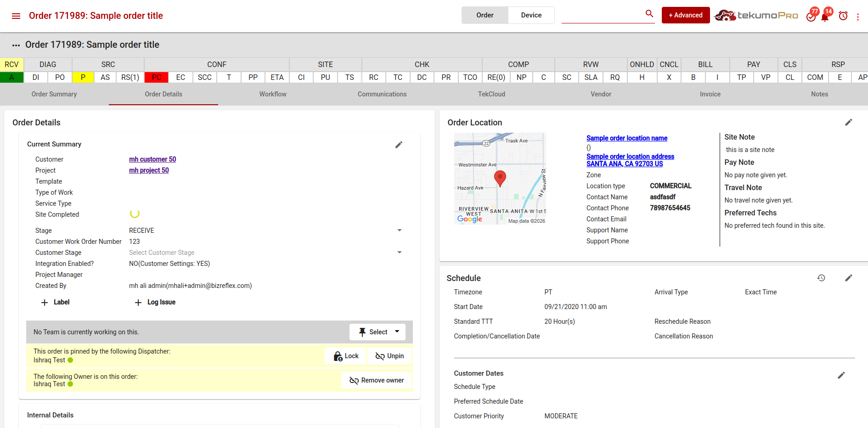Open the Communications tab
This screenshot has width=868, height=428.
[382, 94]
